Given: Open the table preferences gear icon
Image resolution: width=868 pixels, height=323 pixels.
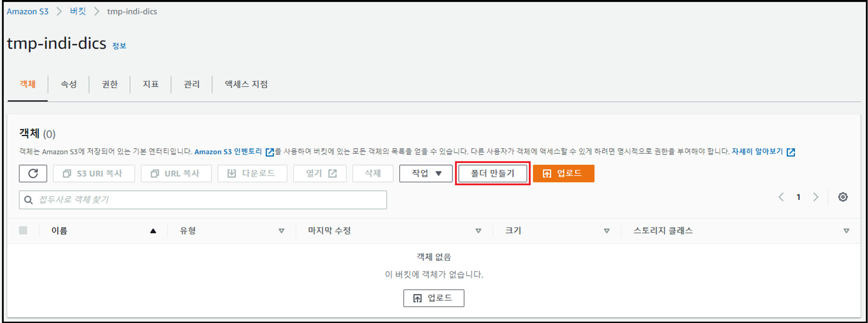Looking at the screenshot, I should click(843, 197).
